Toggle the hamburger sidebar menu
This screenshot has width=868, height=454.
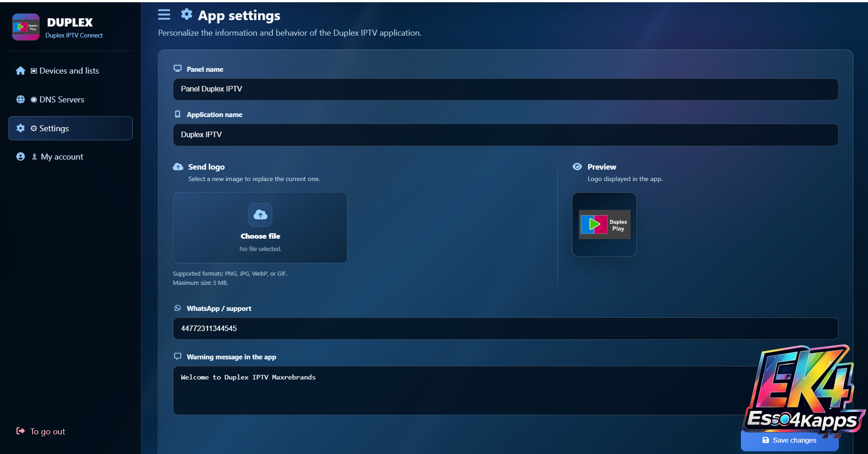click(164, 15)
